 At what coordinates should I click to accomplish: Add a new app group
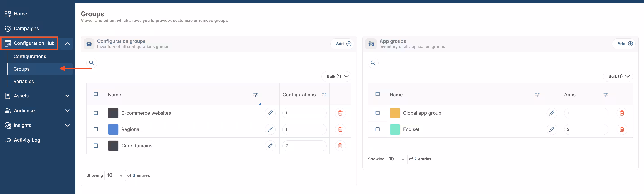click(x=625, y=44)
